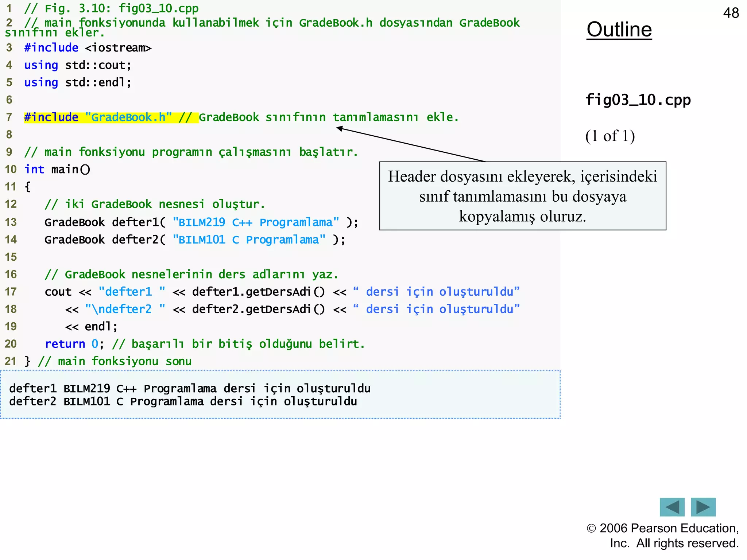747x560 pixels.
Task: Click output line 'defter2 BILM101 C Programlama'
Action: click(x=183, y=401)
